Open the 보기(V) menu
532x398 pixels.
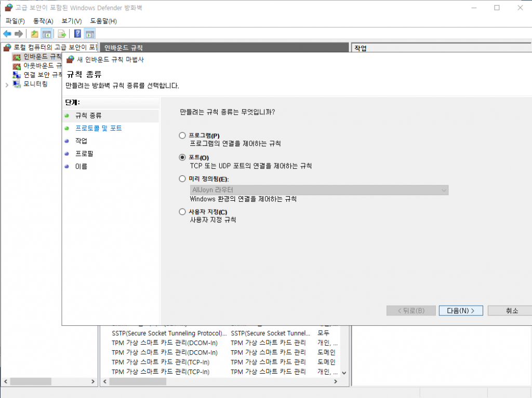point(72,21)
